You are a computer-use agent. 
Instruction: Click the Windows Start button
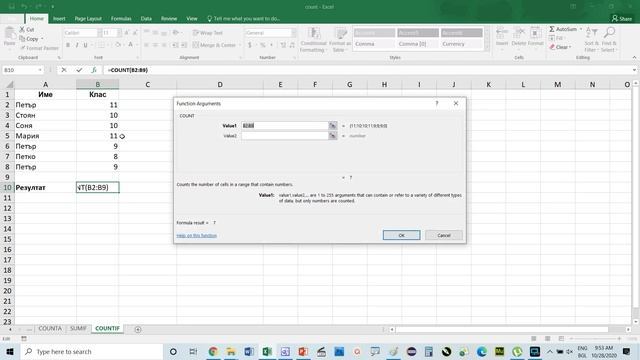pyautogui.click(x=10, y=352)
